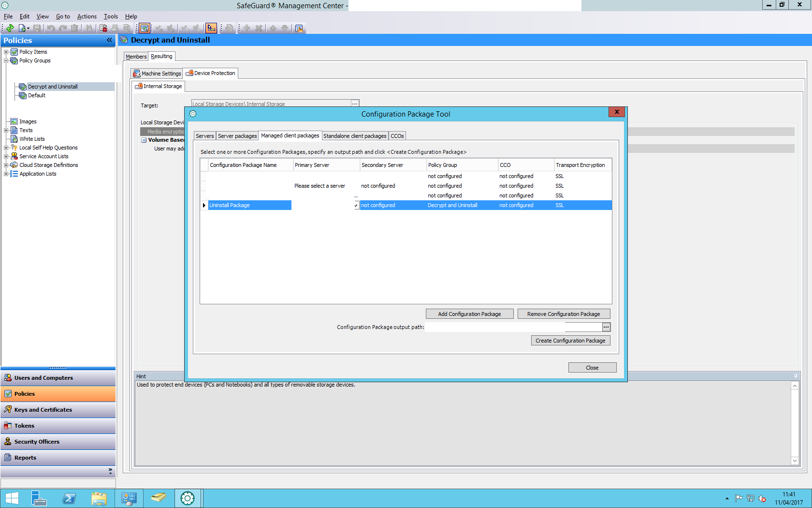The width and height of the screenshot is (812, 508).
Task: Toggle the checkbox in Uninstall Package row
Action: coord(356,206)
